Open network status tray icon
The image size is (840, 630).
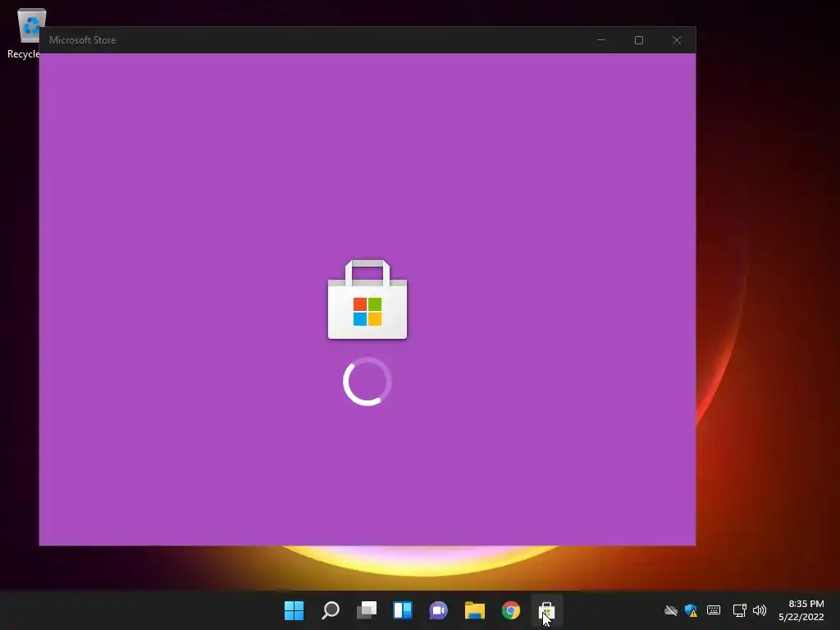pos(739,610)
